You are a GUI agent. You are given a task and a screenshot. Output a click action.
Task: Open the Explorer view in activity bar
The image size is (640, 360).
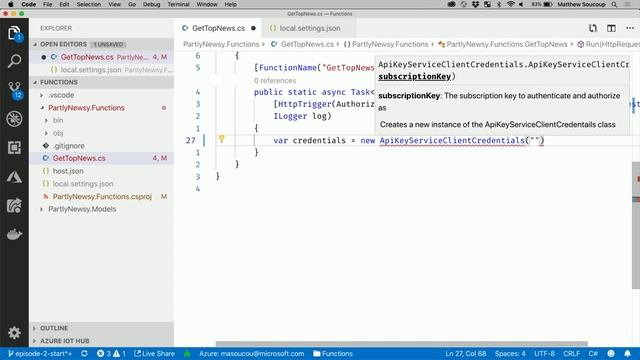click(x=14, y=33)
